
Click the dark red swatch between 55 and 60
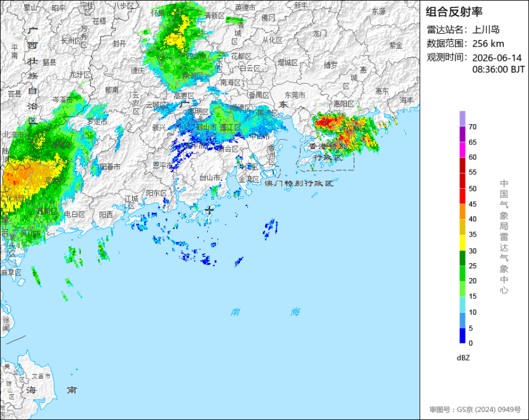click(x=462, y=165)
